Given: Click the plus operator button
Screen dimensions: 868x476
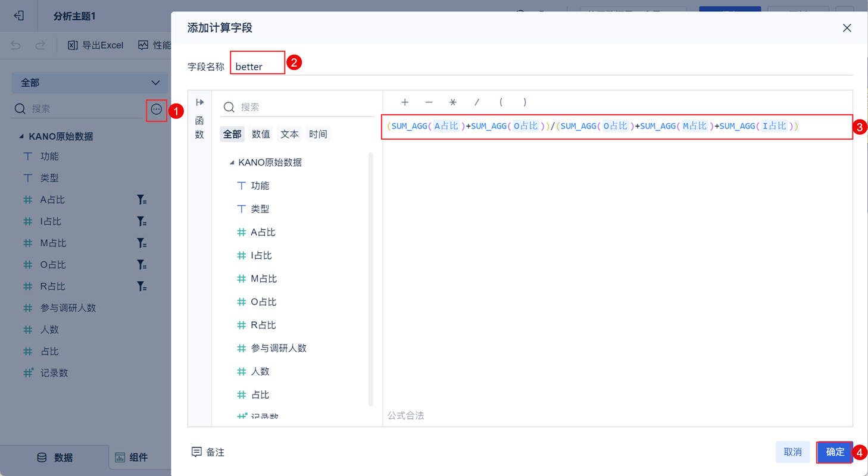Looking at the screenshot, I should pyautogui.click(x=405, y=102).
